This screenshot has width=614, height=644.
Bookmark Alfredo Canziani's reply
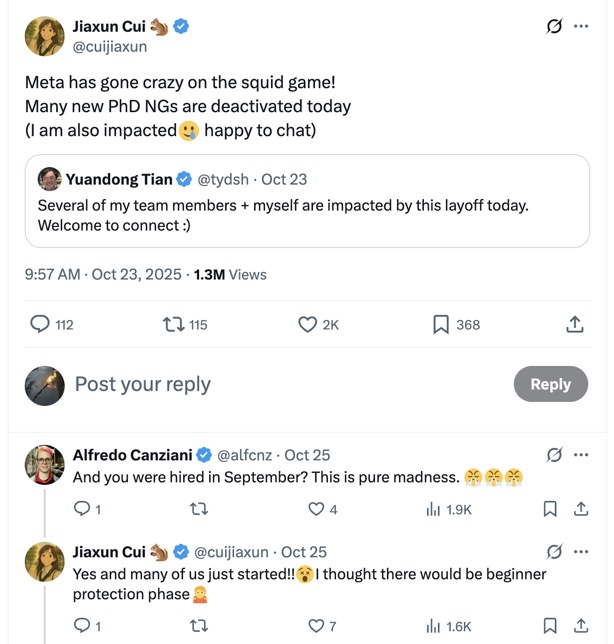point(550,509)
